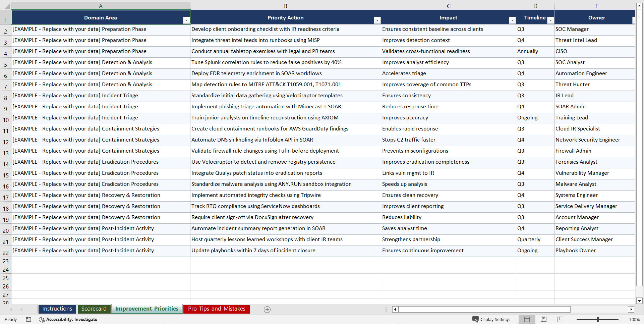The height and width of the screenshot is (324, 644).
Task: Add a new worksheet with the plus button
Action: (267, 309)
